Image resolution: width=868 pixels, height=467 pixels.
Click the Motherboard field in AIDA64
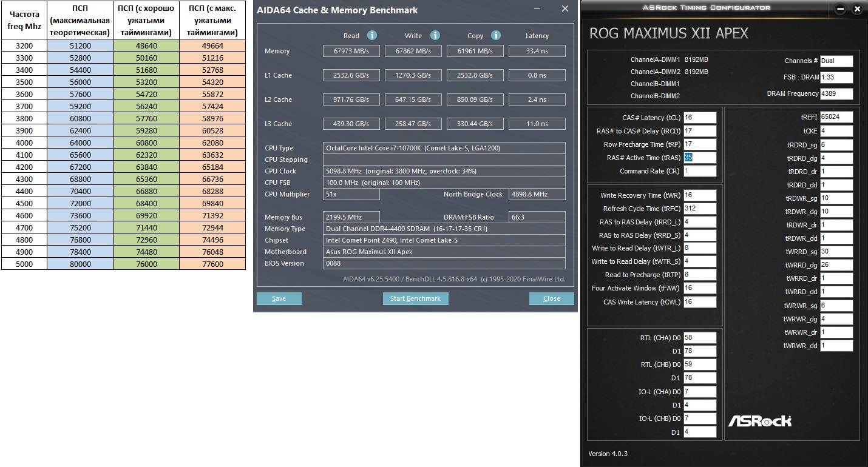[444, 252]
